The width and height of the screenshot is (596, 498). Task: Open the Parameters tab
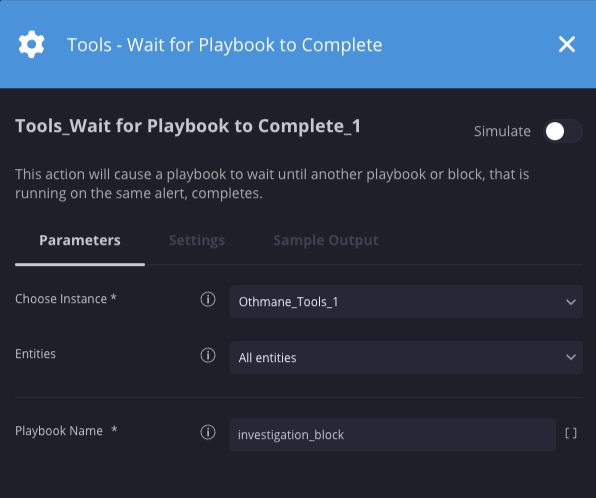[80, 240]
